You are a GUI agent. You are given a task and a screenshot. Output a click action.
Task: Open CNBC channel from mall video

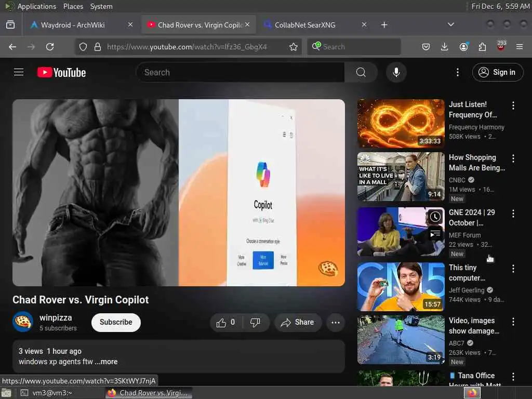coord(457,180)
